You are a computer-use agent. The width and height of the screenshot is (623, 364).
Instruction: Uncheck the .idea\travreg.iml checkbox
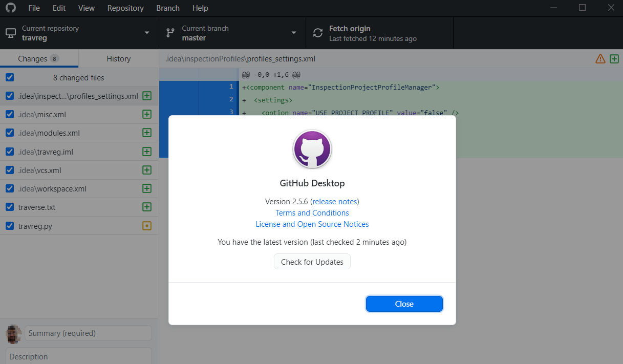[10, 152]
